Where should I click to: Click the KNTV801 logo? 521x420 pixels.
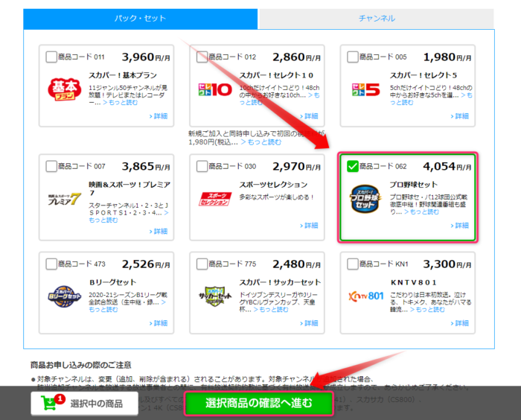[366, 296]
